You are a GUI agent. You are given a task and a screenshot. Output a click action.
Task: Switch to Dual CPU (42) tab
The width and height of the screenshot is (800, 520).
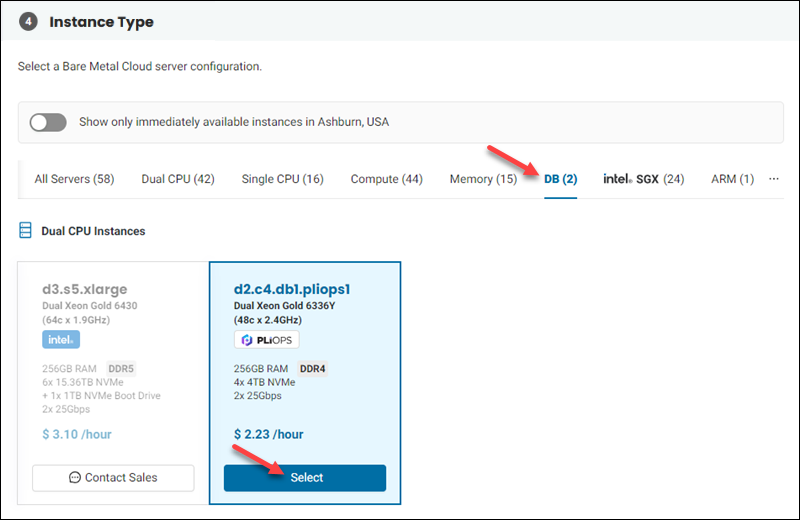(178, 179)
